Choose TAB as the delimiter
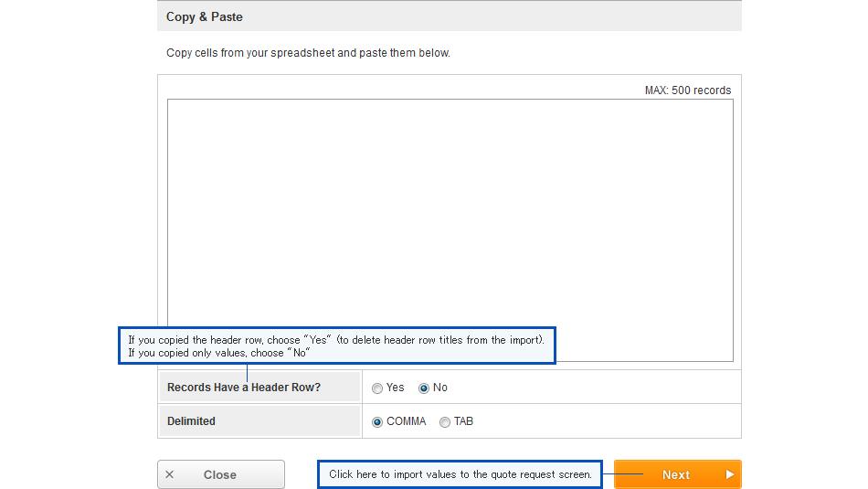 pos(445,422)
